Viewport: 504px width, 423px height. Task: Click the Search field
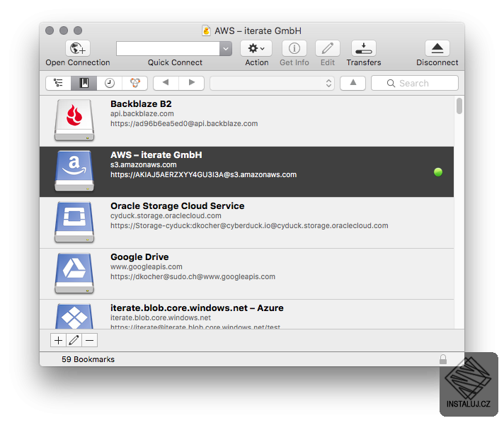point(415,84)
